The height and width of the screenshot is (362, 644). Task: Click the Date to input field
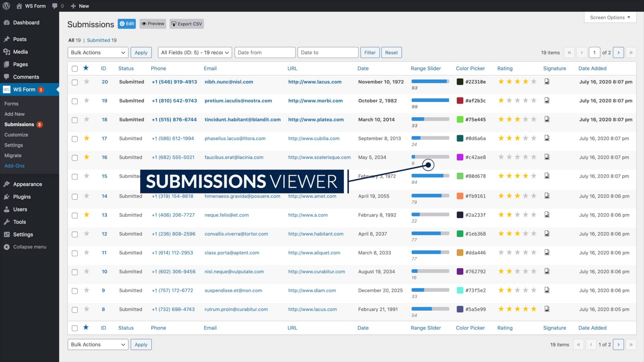tap(328, 53)
